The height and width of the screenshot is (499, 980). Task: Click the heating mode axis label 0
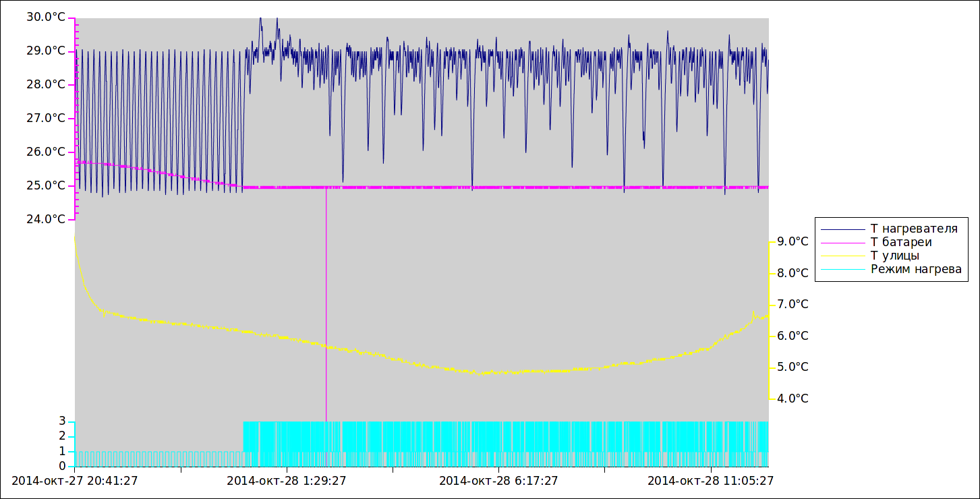click(62, 466)
